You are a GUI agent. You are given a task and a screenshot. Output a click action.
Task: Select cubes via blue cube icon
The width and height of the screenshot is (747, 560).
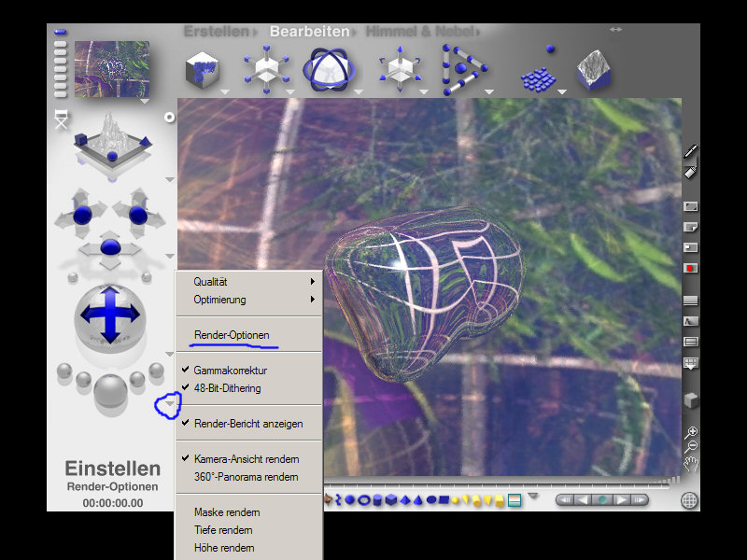pos(391,500)
